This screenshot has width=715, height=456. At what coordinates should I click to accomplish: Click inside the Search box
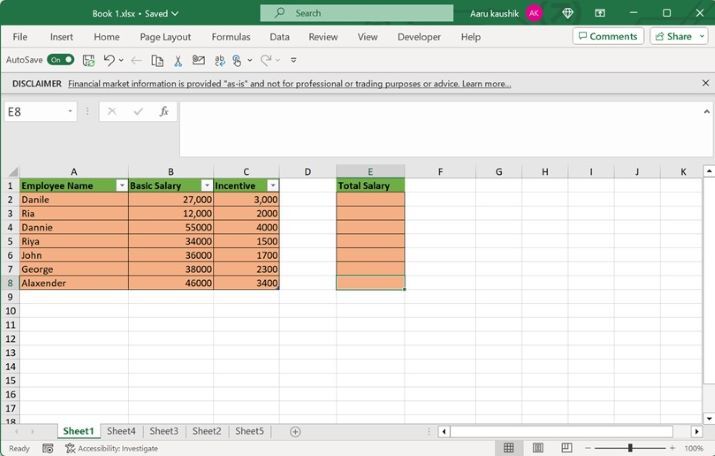(x=357, y=13)
